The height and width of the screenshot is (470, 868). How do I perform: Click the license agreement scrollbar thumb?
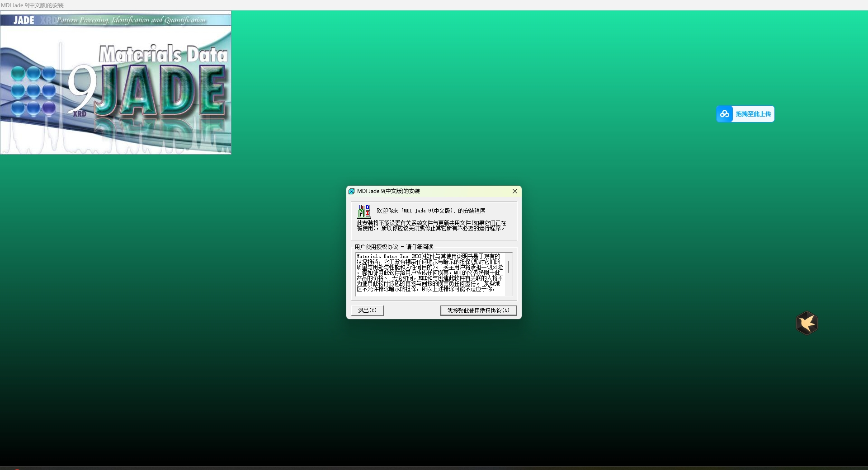click(509, 267)
